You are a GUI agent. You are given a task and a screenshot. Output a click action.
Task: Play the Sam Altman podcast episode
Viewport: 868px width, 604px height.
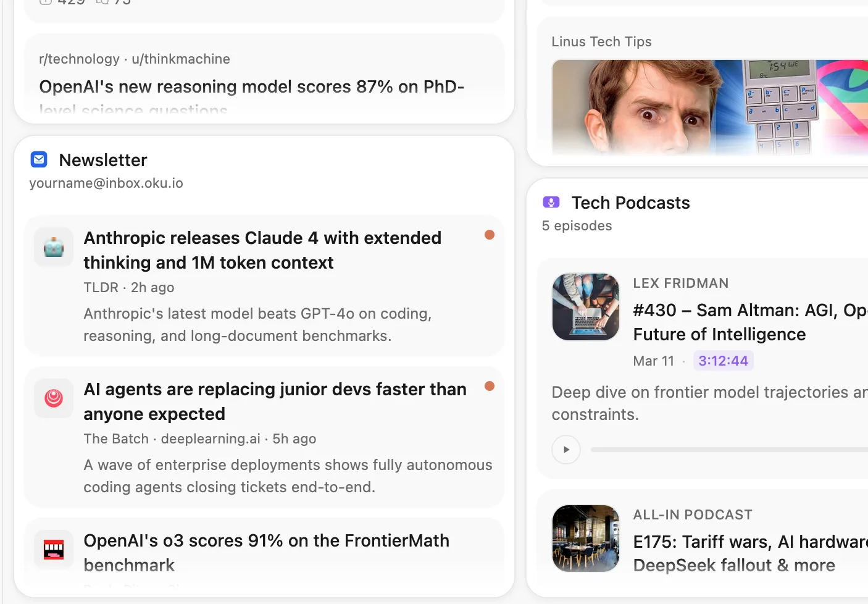566,450
